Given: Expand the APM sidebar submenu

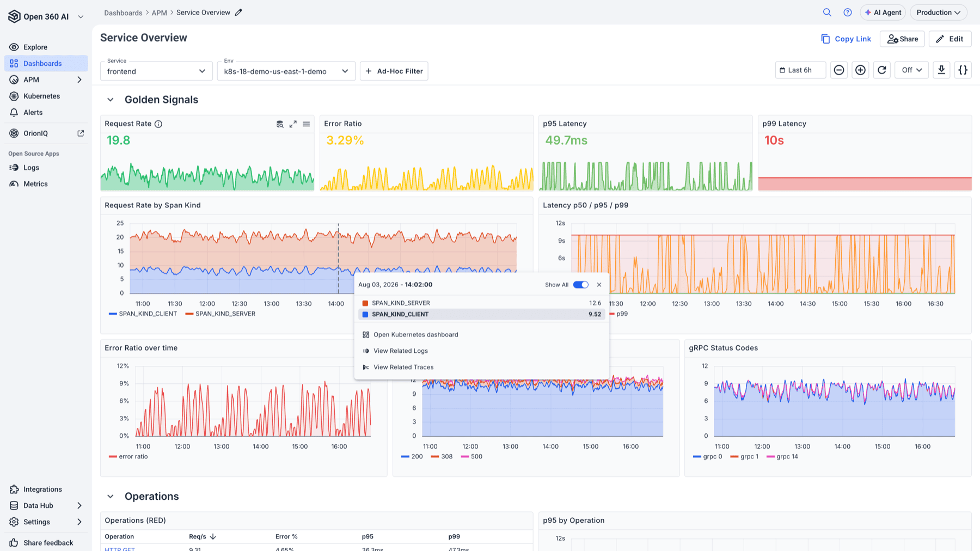Looking at the screenshot, I should (79, 80).
